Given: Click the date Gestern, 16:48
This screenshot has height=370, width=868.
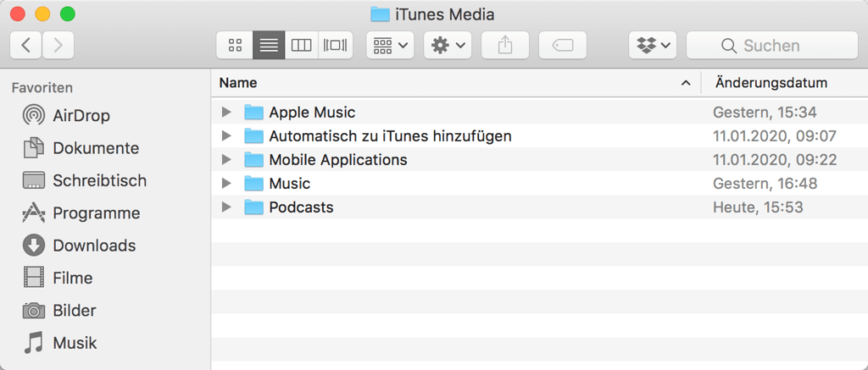Looking at the screenshot, I should coord(765,184).
